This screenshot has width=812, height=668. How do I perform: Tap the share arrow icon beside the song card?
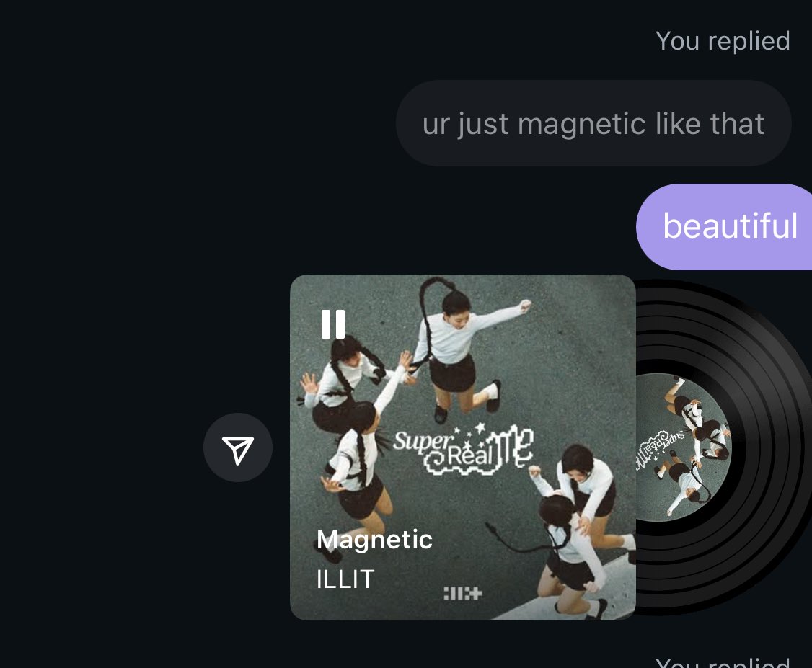[x=238, y=447]
